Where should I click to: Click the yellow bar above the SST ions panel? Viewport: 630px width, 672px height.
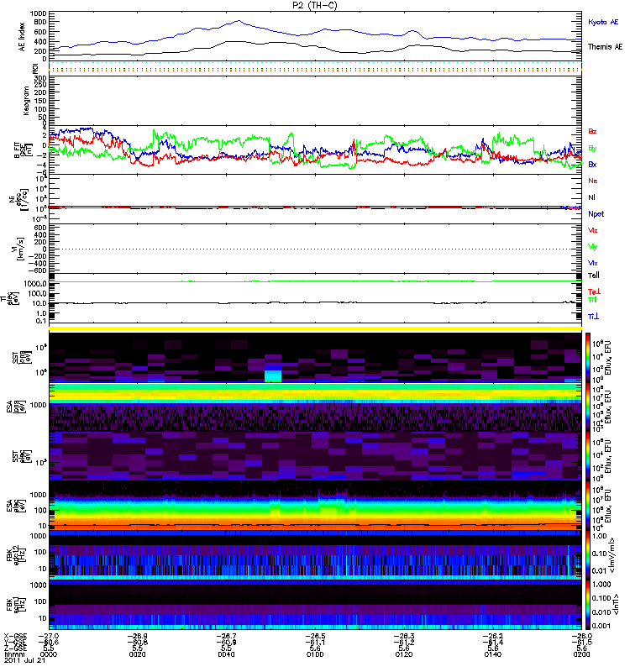(316, 328)
